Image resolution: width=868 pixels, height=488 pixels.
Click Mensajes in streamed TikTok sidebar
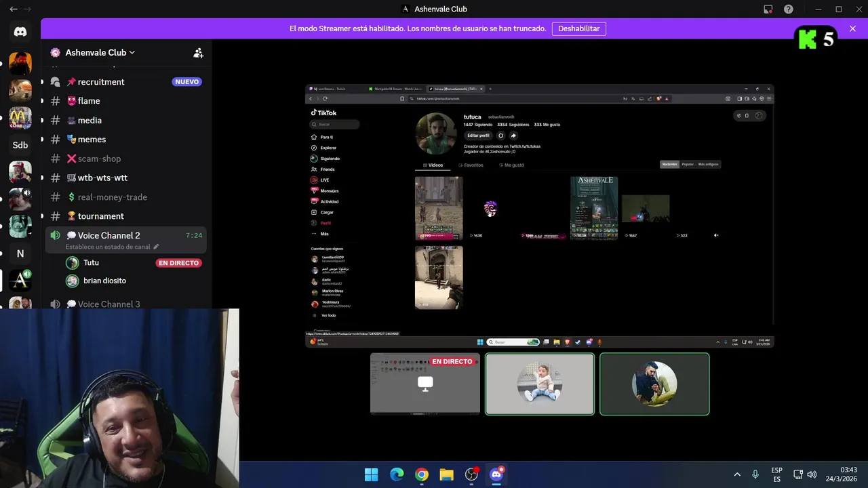pos(325,191)
